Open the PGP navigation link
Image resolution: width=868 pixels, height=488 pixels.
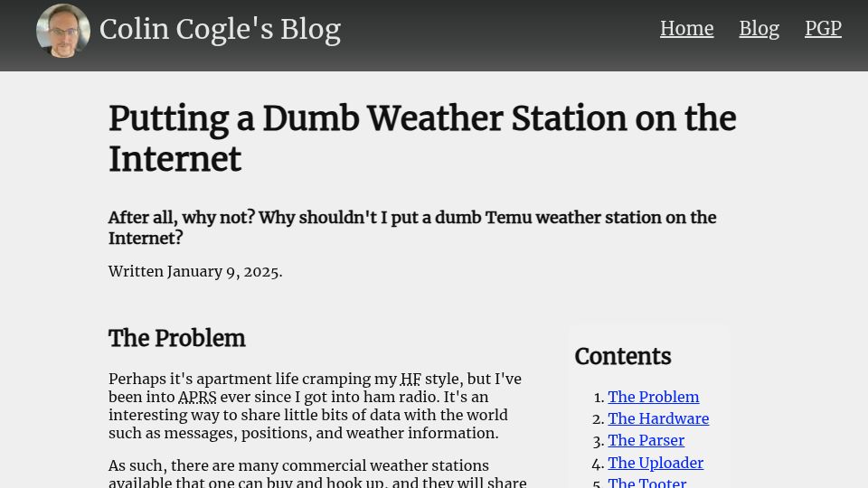point(823,28)
